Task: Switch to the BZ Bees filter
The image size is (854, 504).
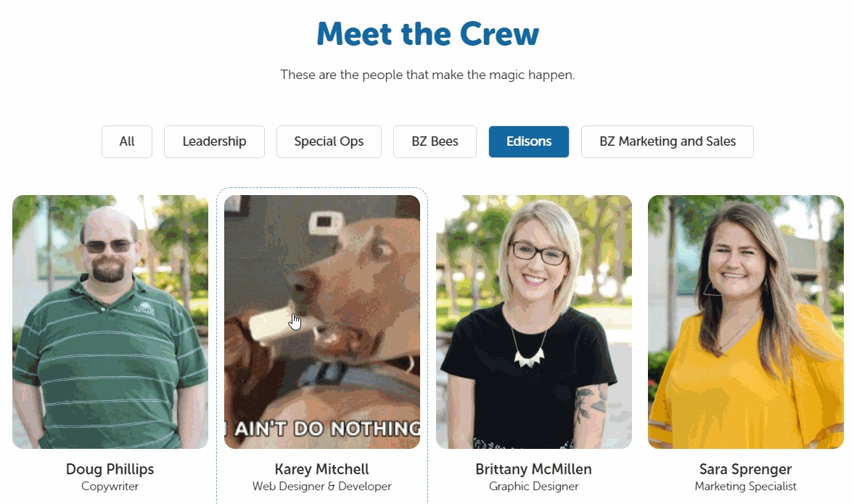Action: (435, 141)
